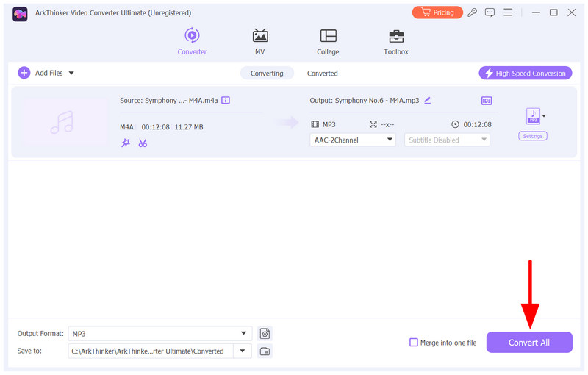The height and width of the screenshot is (375, 588).
Task: Click the 11.27 MB file size
Action: coord(189,127)
